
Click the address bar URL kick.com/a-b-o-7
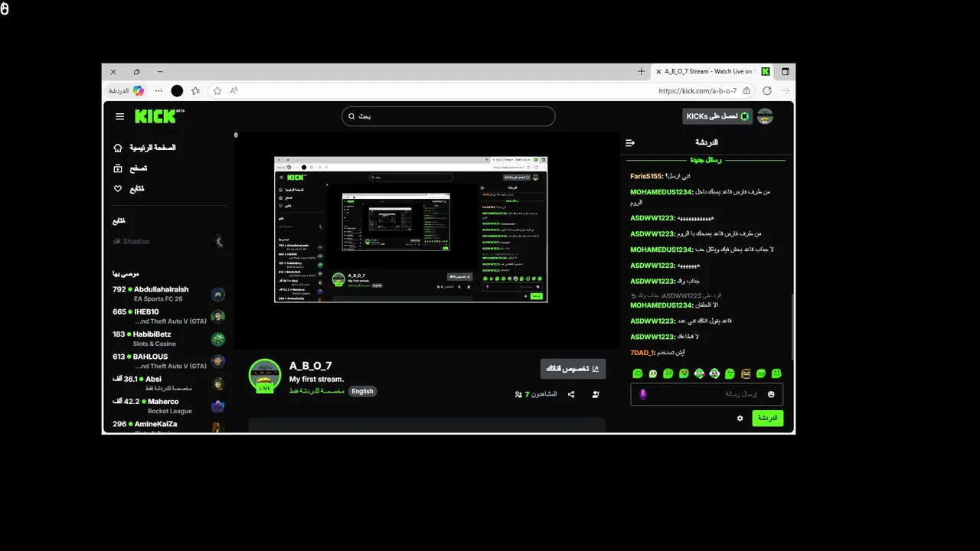(697, 91)
